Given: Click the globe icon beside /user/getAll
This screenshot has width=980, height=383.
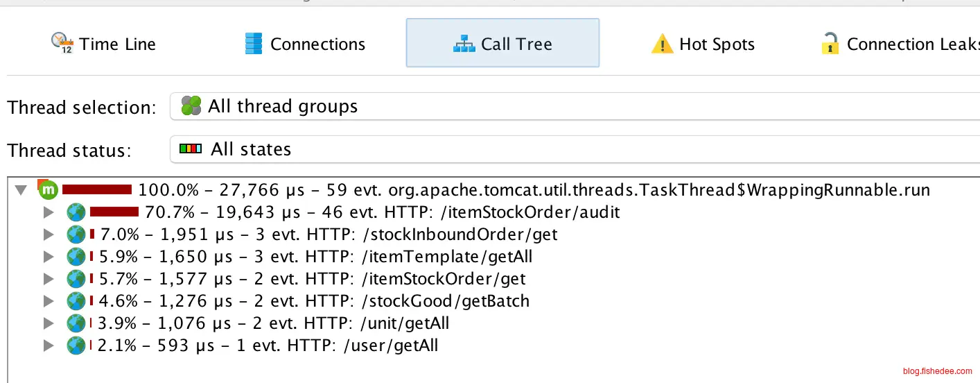Looking at the screenshot, I should [x=76, y=346].
